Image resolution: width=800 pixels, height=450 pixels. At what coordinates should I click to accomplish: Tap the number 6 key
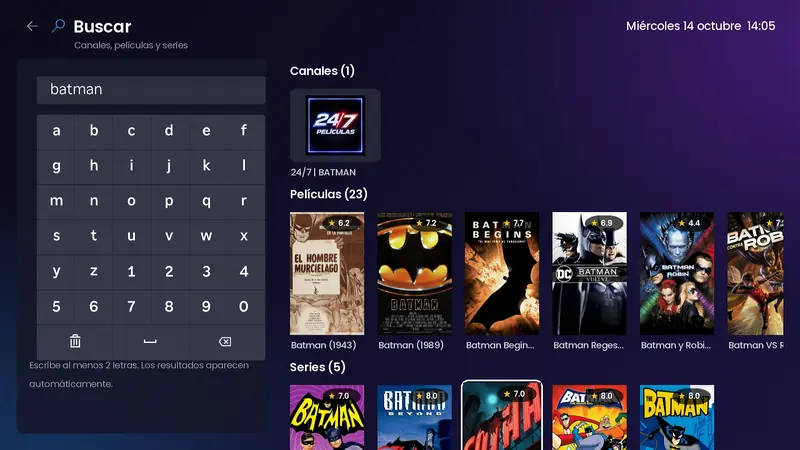point(94,307)
